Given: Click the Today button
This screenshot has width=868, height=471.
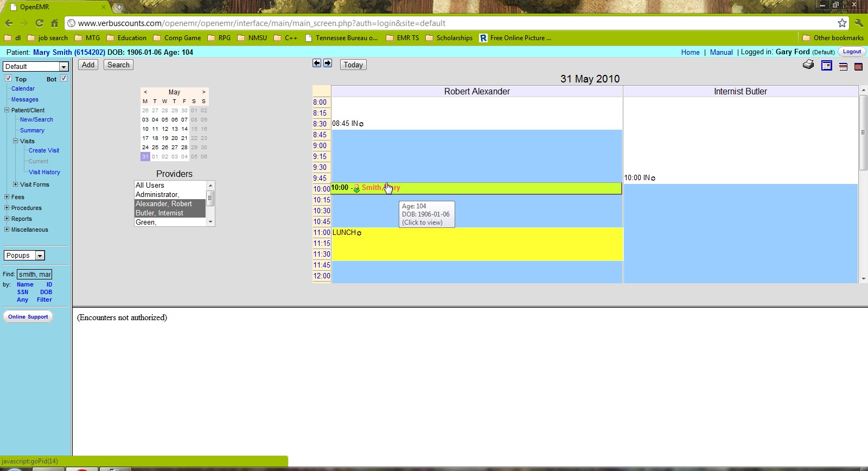Looking at the screenshot, I should (x=353, y=65).
